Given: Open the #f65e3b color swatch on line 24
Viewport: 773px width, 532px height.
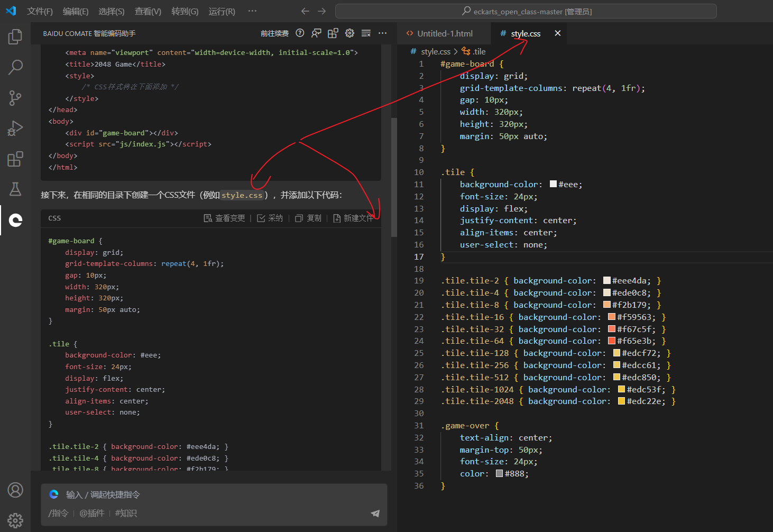Looking at the screenshot, I should pyautogui.click(x=612, y=341).
